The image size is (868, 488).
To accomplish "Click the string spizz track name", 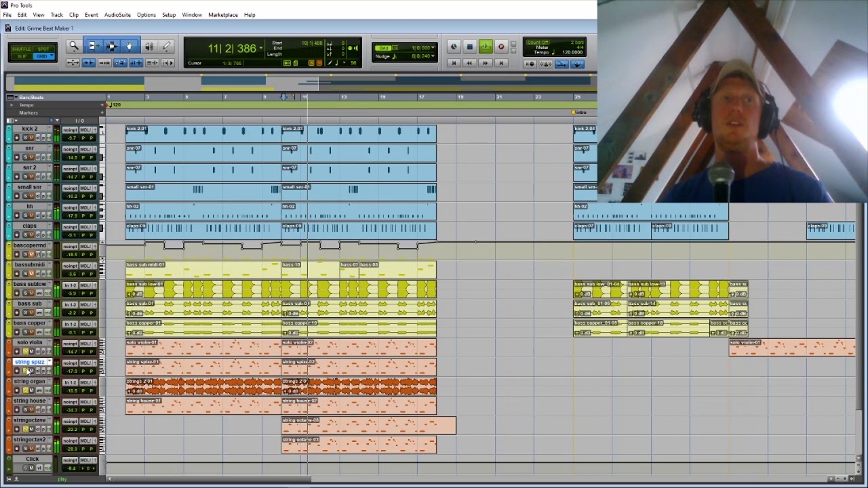I will (x=29, y=362).
